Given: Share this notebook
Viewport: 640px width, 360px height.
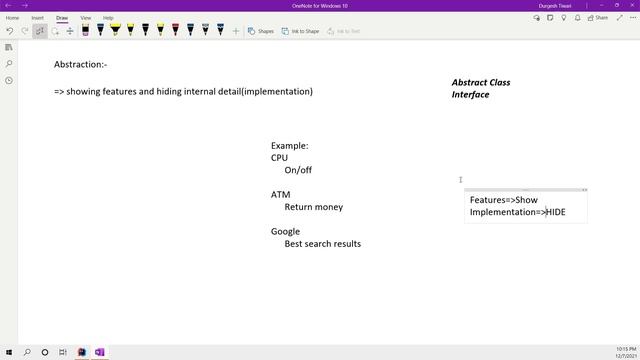Looking at the screenshot, I should (x=598, y=18).
